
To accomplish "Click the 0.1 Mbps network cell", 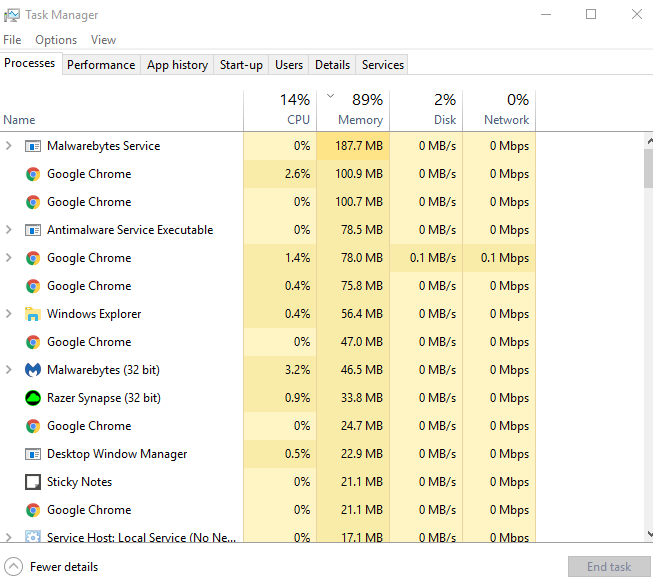I will 499,258.
